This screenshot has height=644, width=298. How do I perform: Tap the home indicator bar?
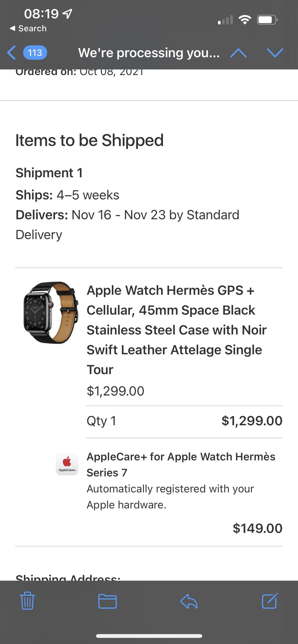pos(149,636)
